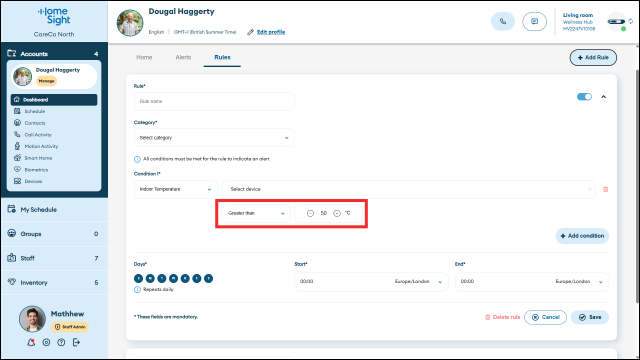Open Inventory menu item

point(54,282)
